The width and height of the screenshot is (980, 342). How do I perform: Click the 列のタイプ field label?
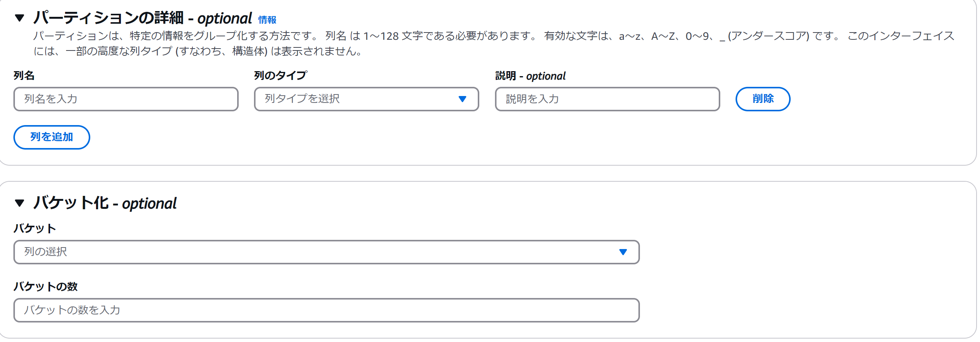pyautogui.click(x=280, y=75)
